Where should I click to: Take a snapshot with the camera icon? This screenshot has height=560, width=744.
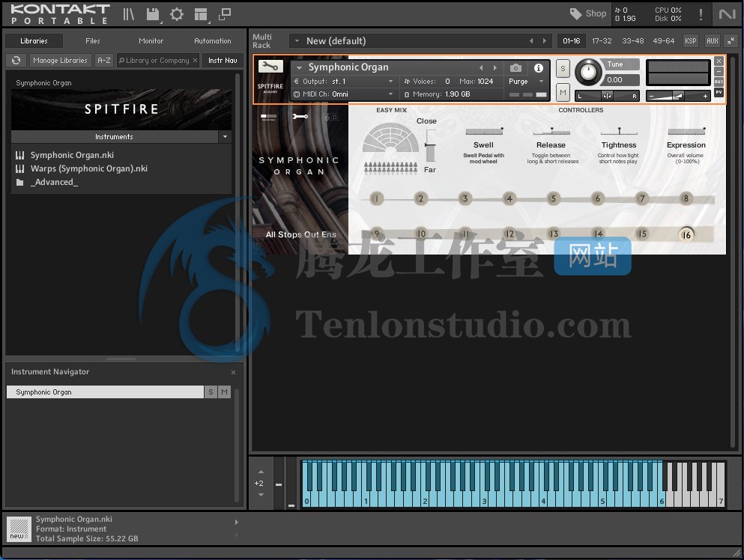point(515,68)
